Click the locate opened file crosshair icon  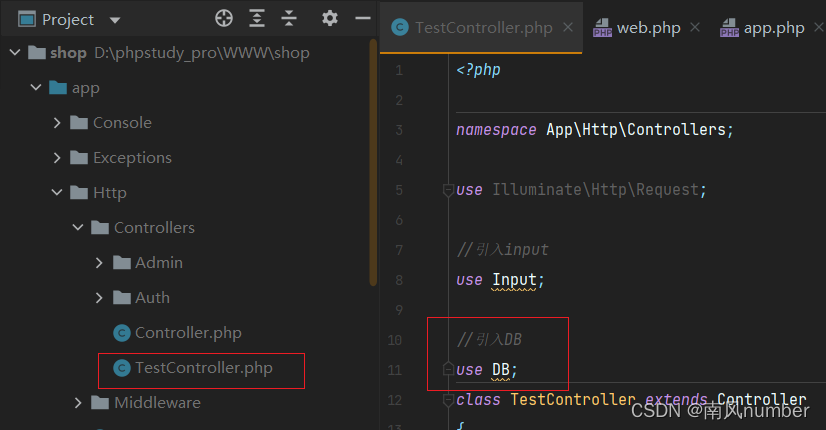(x=224, y=18)
